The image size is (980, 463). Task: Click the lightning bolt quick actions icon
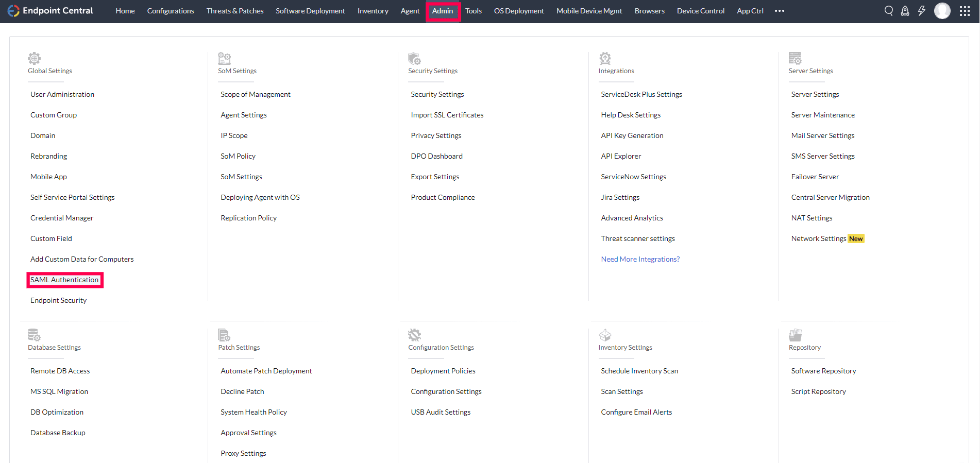922,11
